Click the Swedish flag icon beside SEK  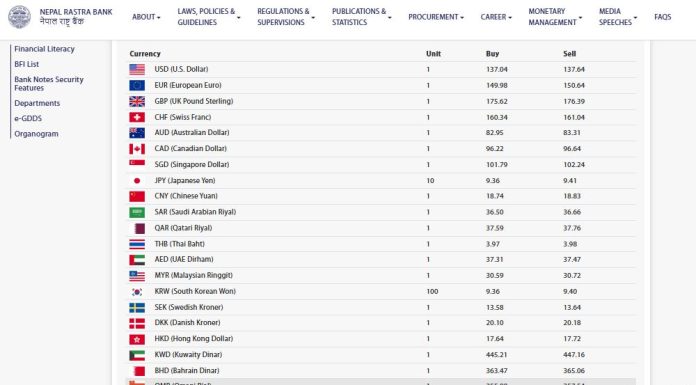click(x=137, y=307)
